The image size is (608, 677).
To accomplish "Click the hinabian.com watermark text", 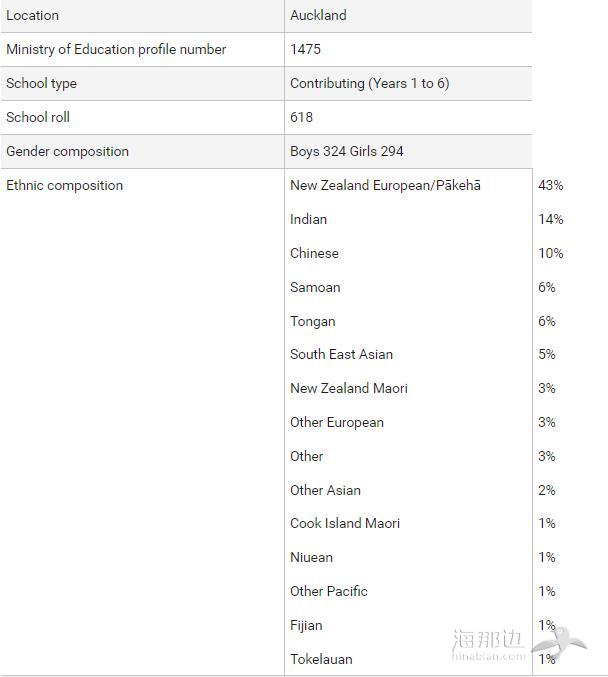I will point(488,656).
